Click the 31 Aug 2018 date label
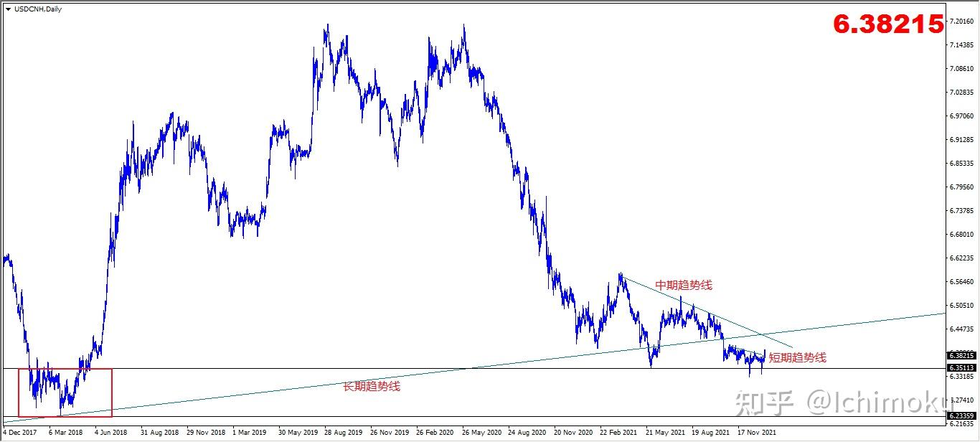 pyautogui.click(x=159, y=433)
